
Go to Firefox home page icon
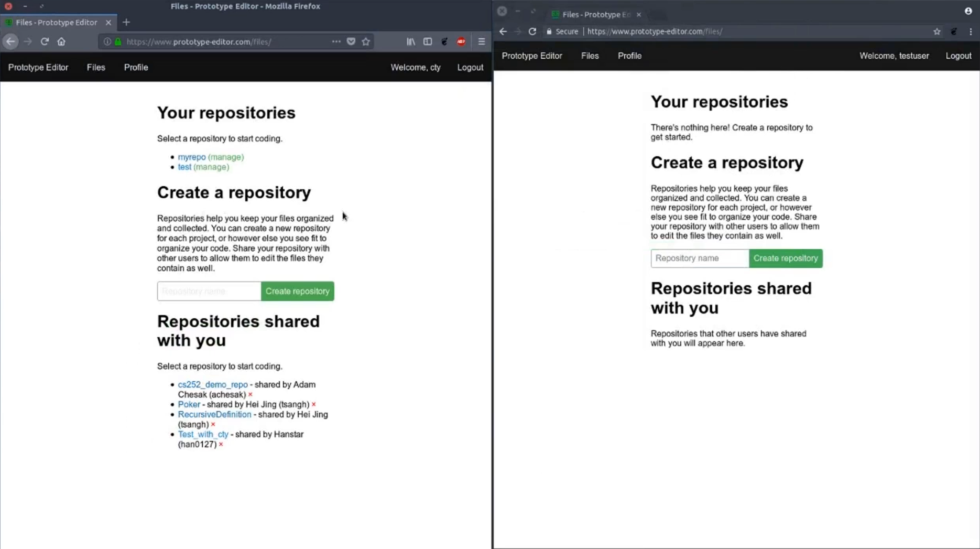pos(61,41)
